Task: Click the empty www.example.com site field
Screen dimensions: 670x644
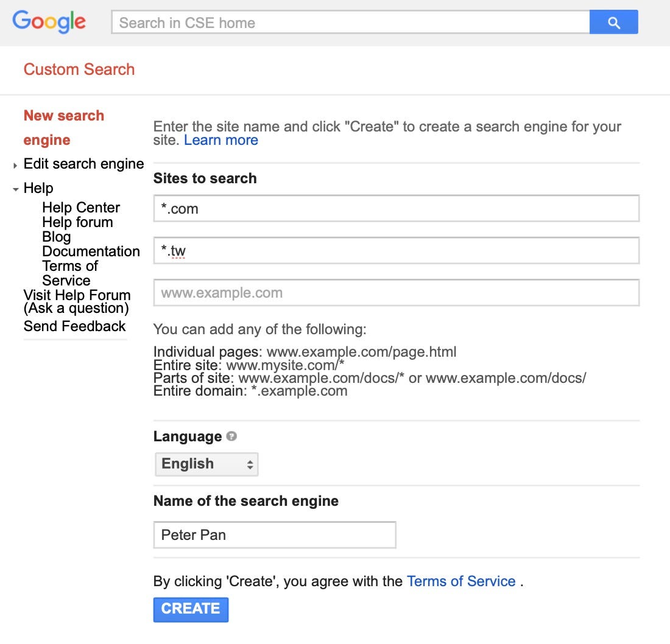Action: coord(396,293)
